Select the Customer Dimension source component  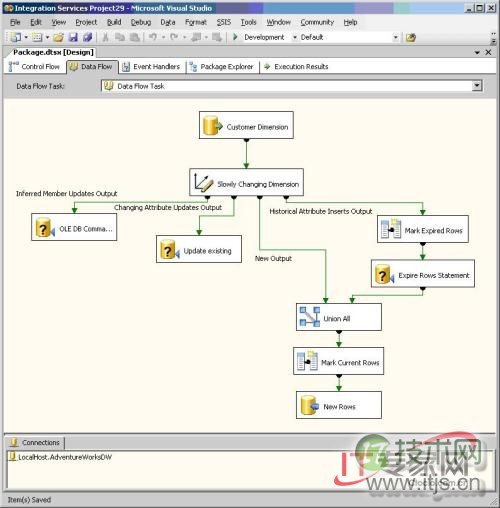click(x=246, y=125)
